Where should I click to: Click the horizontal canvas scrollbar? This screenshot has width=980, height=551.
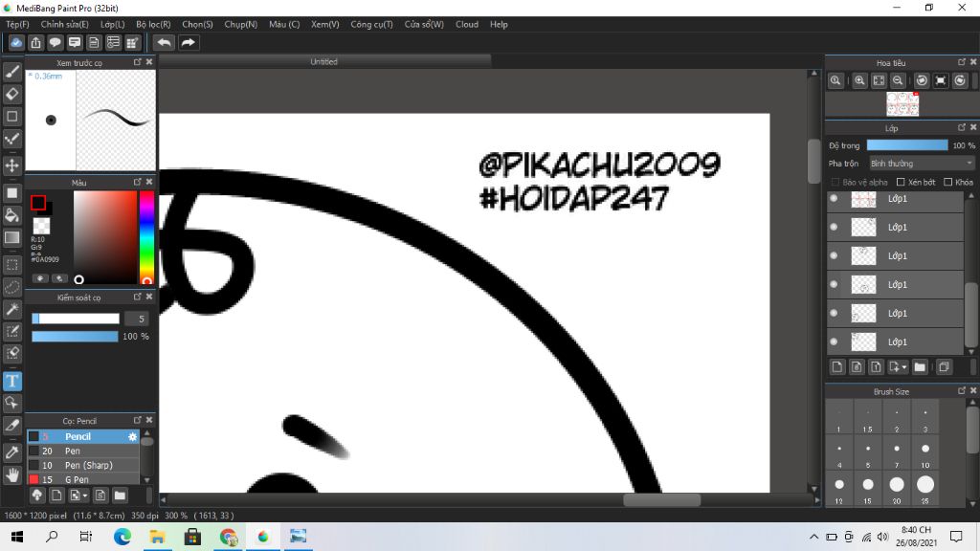[662, 499]
